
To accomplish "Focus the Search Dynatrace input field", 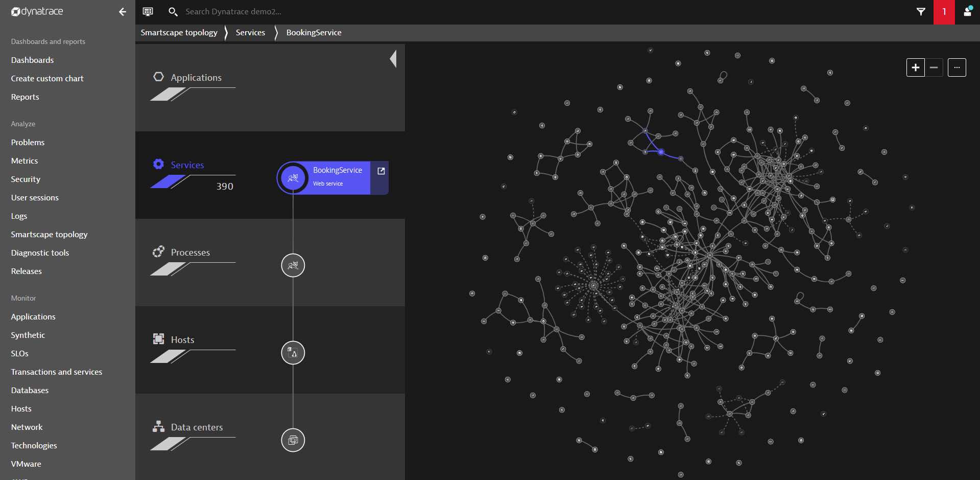I will tap(233, 11).
